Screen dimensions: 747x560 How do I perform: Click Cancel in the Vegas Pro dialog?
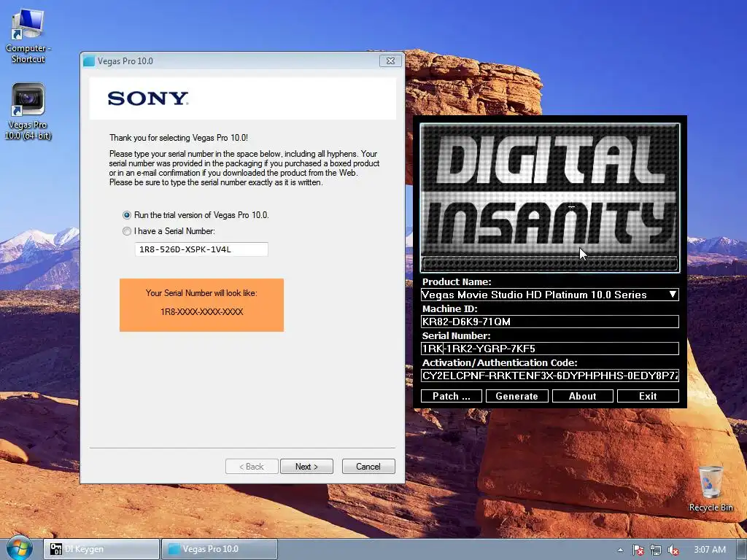[368, 466]
